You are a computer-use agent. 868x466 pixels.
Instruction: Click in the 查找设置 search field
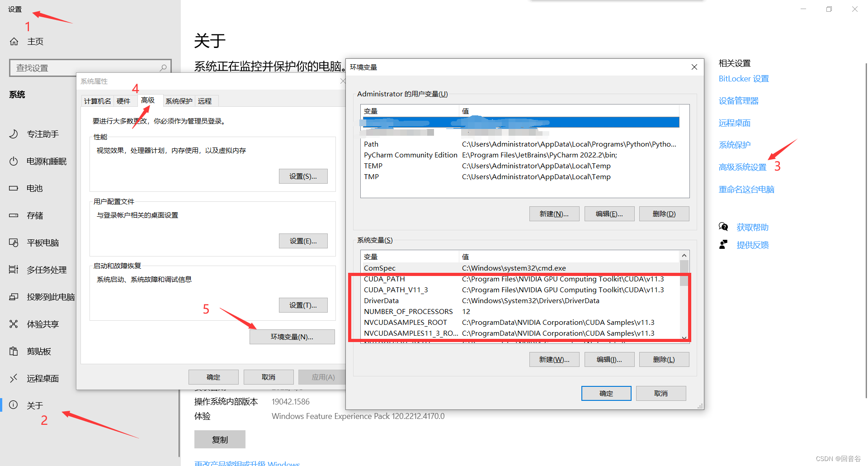coord(90,68)
